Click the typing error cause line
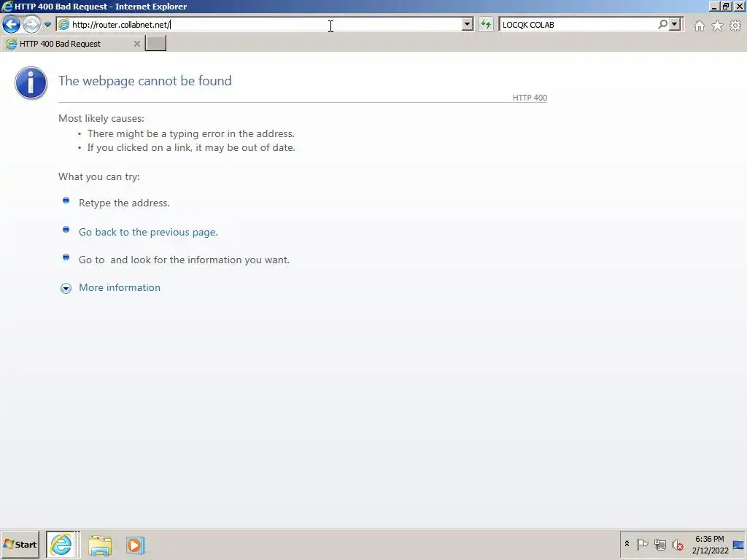 (x=191, y=134)
